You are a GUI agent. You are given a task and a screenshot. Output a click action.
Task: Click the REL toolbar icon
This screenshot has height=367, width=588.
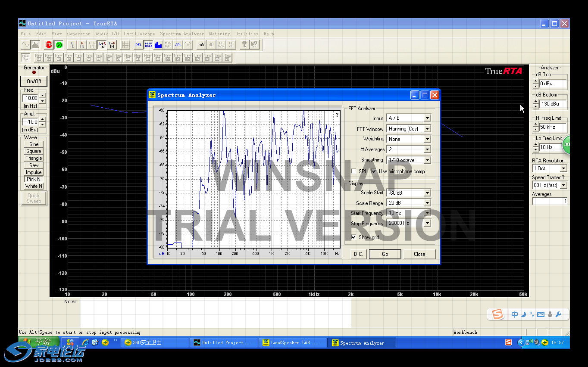tap(138, 44)
